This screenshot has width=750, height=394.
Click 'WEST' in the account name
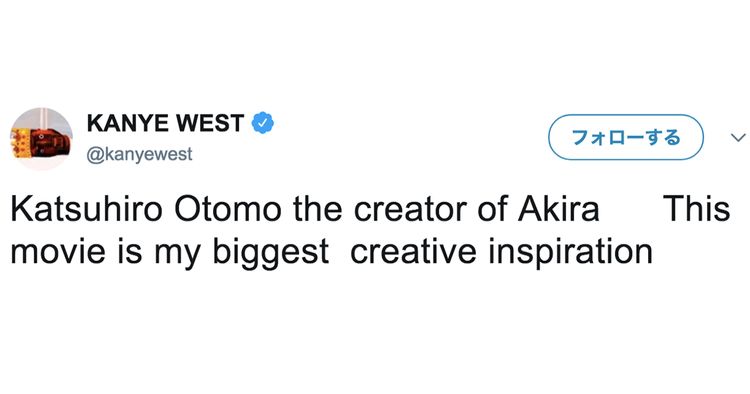210,123
